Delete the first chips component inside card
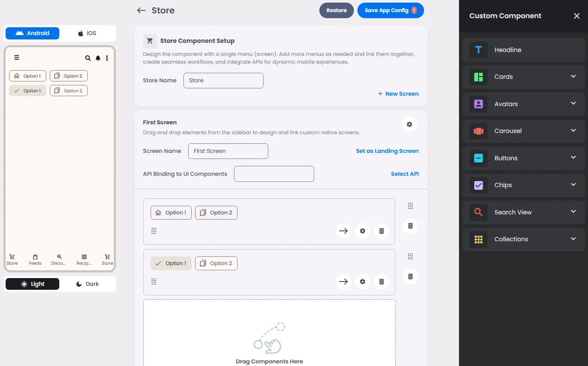588x366 pixels. (x=382, y=231)
